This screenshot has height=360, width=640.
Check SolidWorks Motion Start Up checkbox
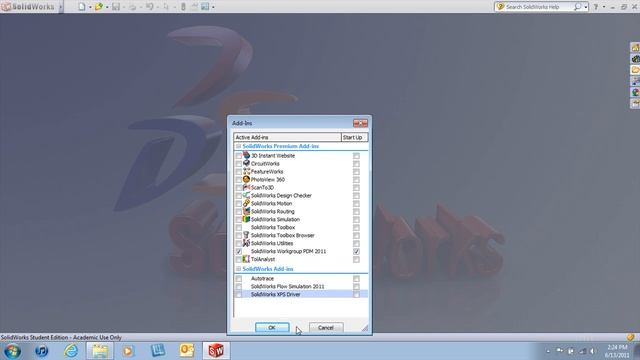356,204
